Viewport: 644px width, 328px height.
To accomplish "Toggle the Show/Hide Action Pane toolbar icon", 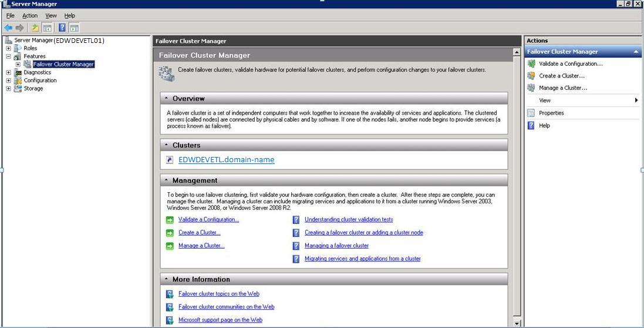I will click(74, 28).
